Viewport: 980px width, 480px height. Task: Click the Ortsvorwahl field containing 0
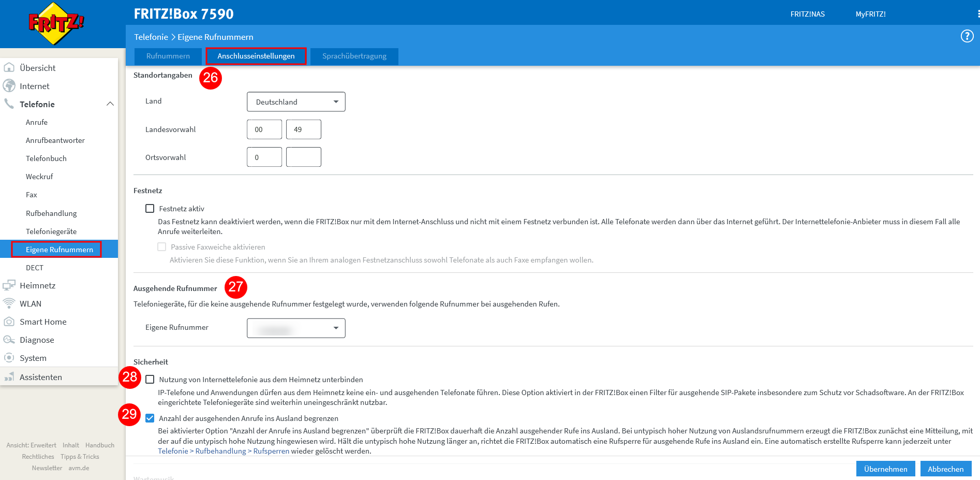pyautogui.click(x=264, y=157)
